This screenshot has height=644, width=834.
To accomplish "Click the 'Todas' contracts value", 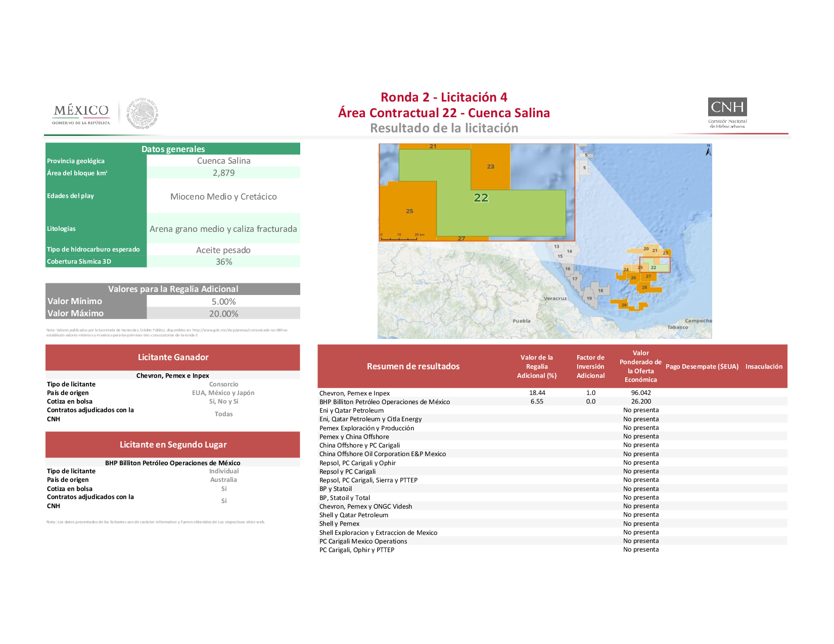I will [x=223, y=414].
